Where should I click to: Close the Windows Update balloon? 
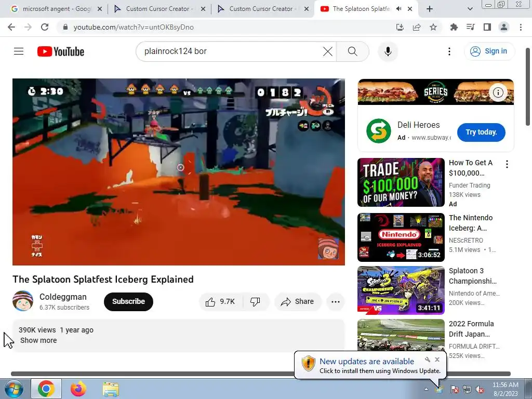[437, 360]
